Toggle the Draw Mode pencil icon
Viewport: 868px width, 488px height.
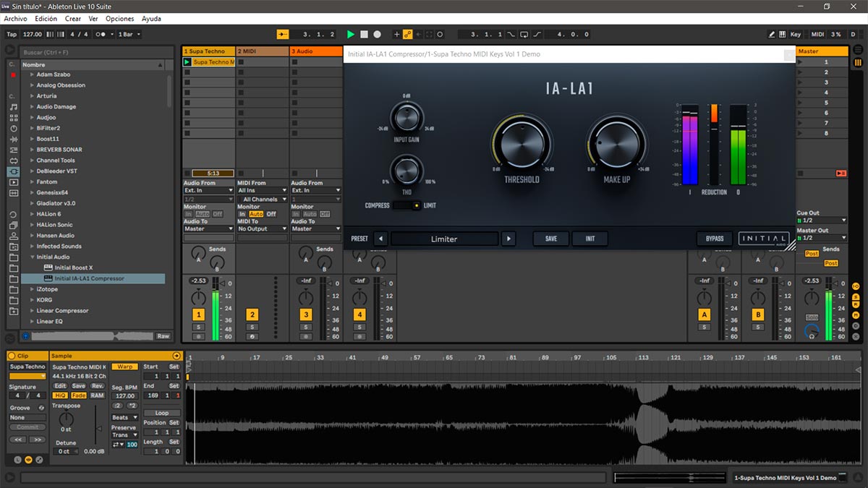click(772, 34)
